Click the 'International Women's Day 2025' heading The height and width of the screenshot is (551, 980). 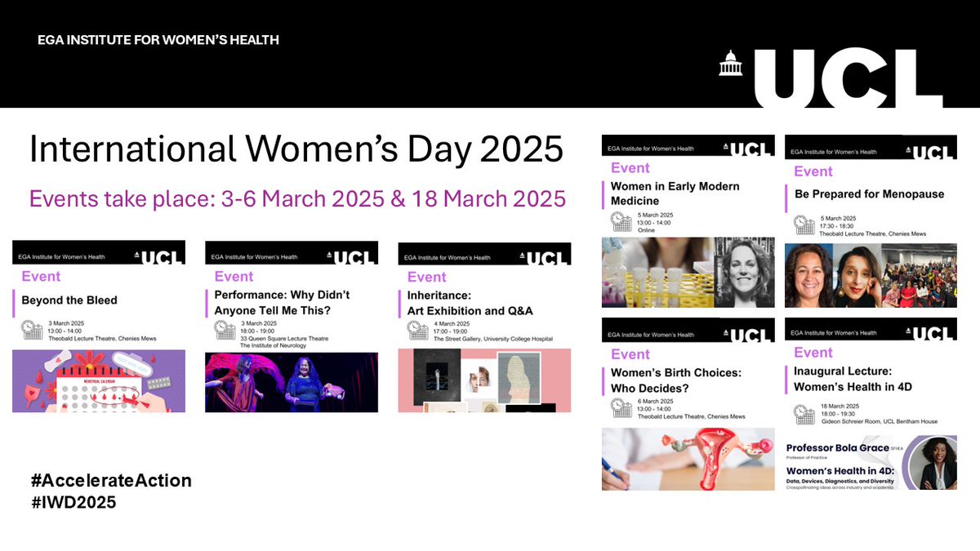296,150
